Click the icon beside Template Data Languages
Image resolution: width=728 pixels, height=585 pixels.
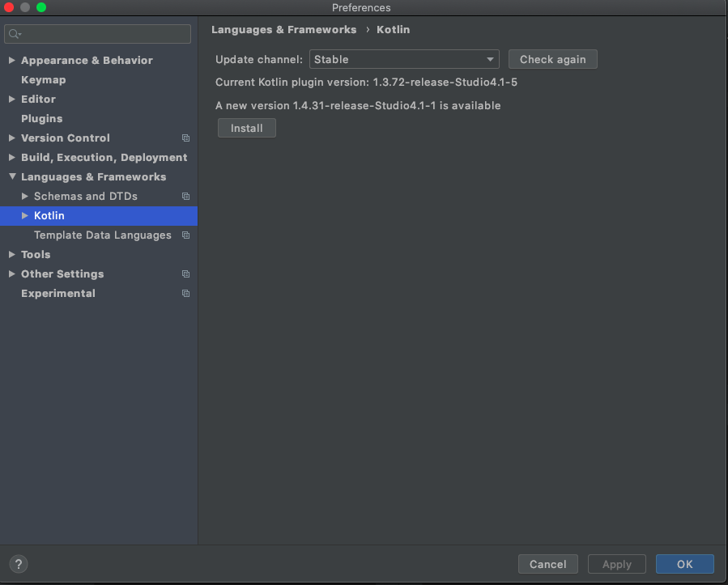click(x=185, y=235)
